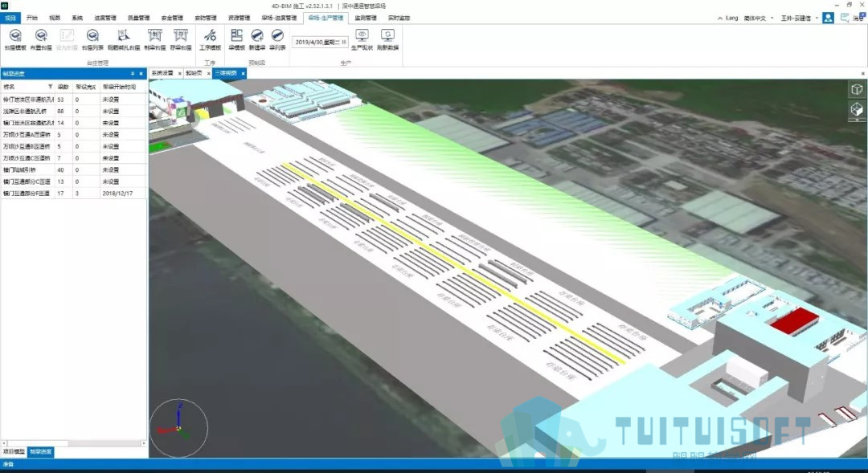Open the 工序模板 process template tool
Image resolution: width=868 pixels, height=473 pixels.
[x=210, y=39]
